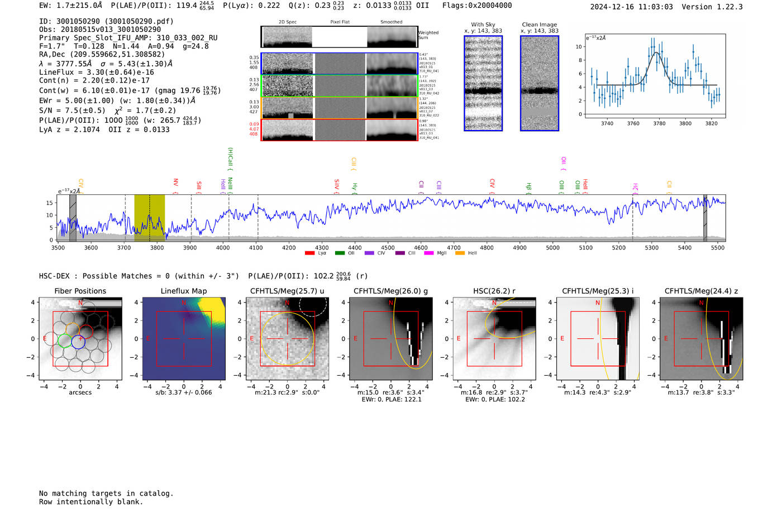Screen dimensions: 782x532
Task: Click the LineFlux = 3.30(±0.64)e-16 line
Action: pos(97,72)
